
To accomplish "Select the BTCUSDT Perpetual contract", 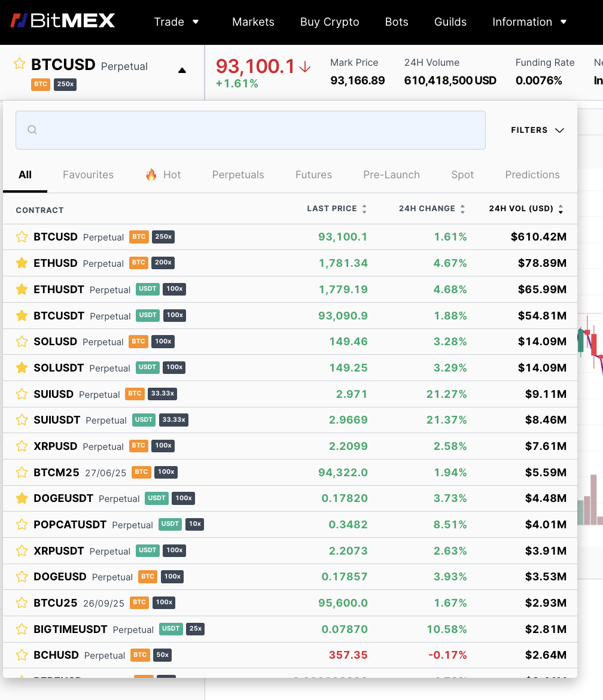I will click(290, 316).
